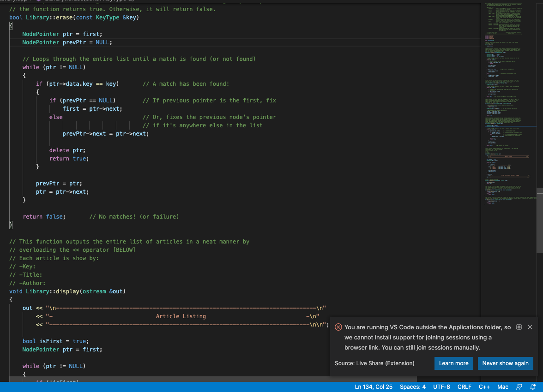The image size is (543, 392).
Task: Choose Never show again
Action: coord(505,363)
